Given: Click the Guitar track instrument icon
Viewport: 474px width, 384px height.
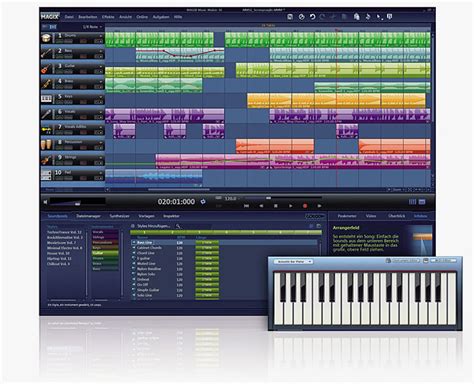Looking at the screenshot, I should click(46, 68).
